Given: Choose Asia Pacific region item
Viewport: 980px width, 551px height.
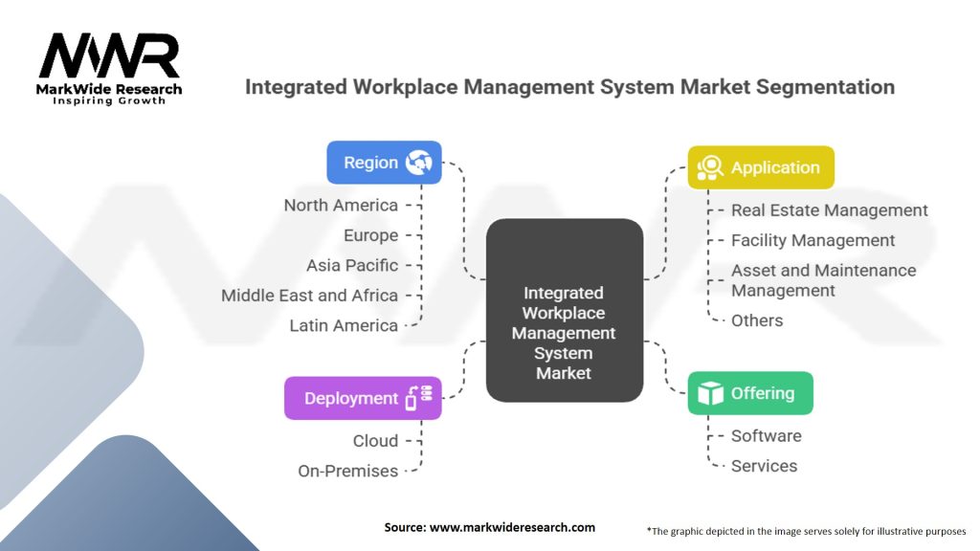Looking at the screenshot, I should tap(351, 265).
